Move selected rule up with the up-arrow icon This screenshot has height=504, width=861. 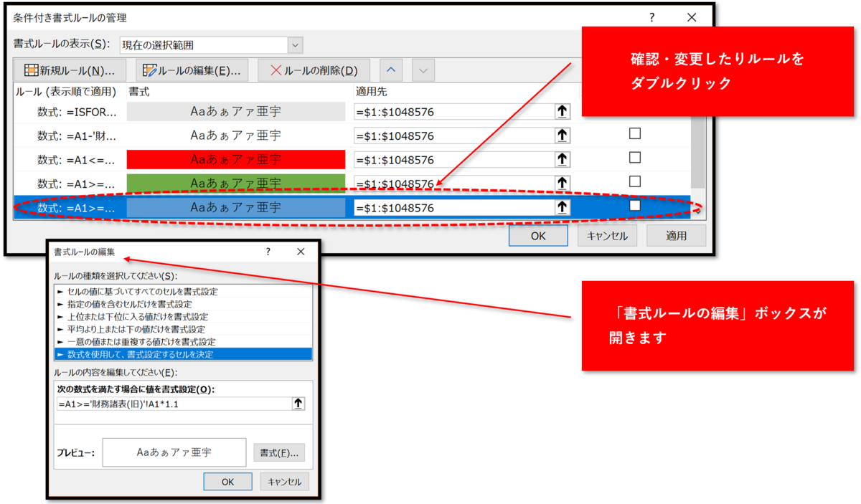[390, 70]
